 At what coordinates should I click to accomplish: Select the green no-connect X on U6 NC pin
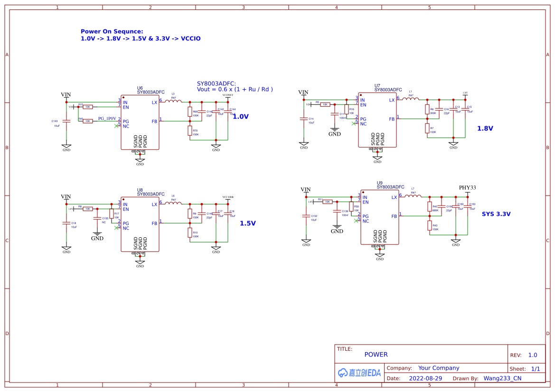pyautogui.click(x=116, y=126)
